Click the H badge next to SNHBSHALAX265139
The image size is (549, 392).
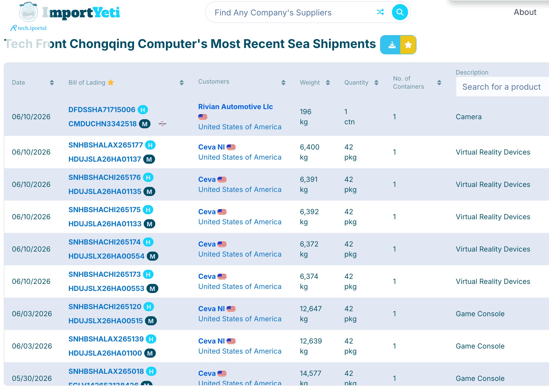(151, 339)
